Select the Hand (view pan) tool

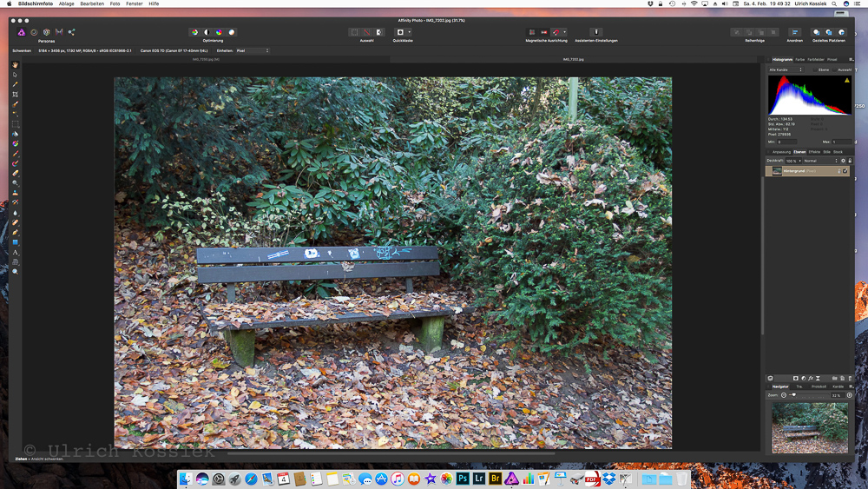coord(15,66)
